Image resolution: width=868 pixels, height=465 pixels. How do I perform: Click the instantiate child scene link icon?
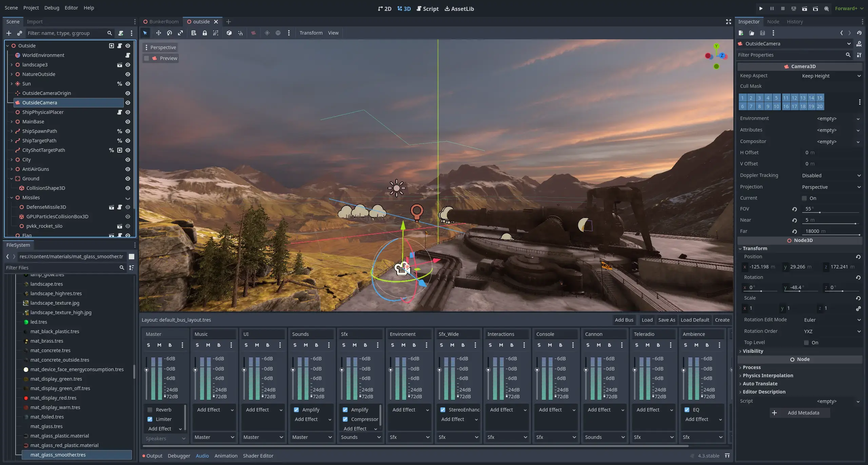click(x=20, y=33)
